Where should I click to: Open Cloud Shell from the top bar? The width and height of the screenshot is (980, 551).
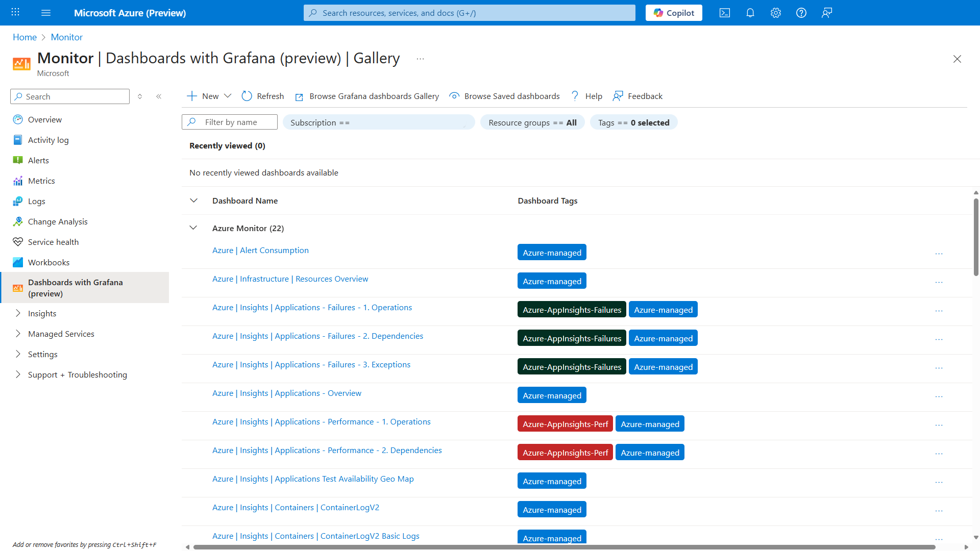tap(725, 13)
